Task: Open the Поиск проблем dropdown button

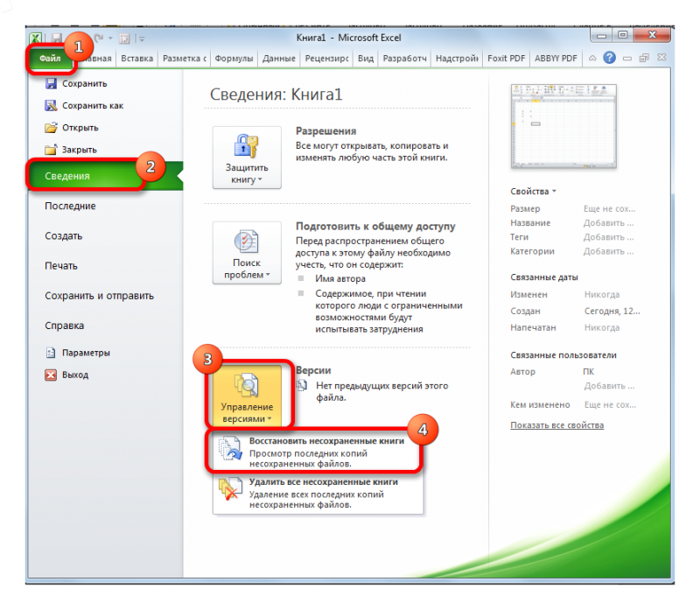Action: point(247,253)
